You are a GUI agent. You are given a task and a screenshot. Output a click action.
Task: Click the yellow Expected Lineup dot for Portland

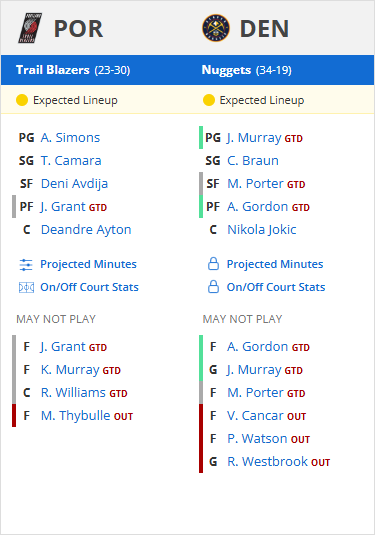(22, 100)
